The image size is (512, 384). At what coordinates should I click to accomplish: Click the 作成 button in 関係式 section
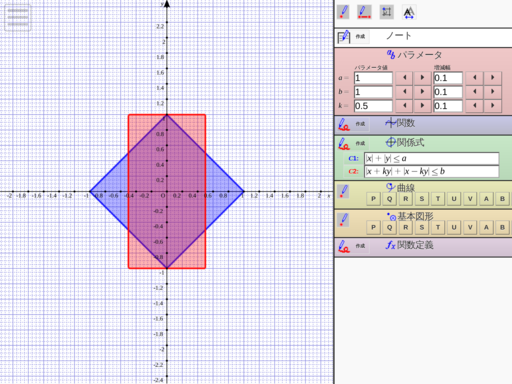coord(360,143)
